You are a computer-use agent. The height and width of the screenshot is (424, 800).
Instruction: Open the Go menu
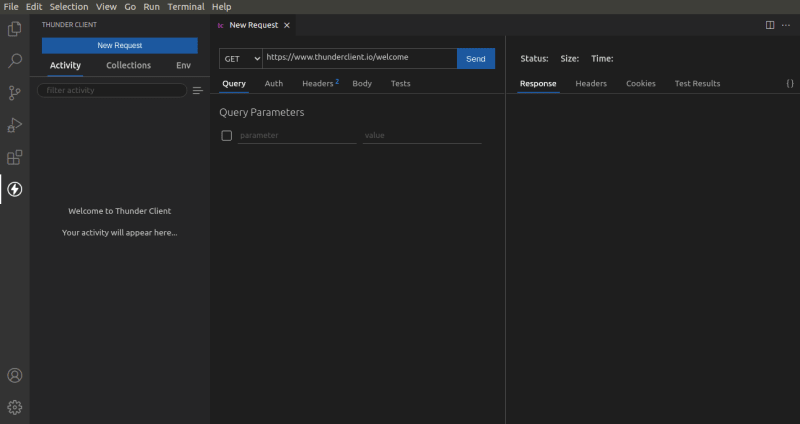pos(130,7)
